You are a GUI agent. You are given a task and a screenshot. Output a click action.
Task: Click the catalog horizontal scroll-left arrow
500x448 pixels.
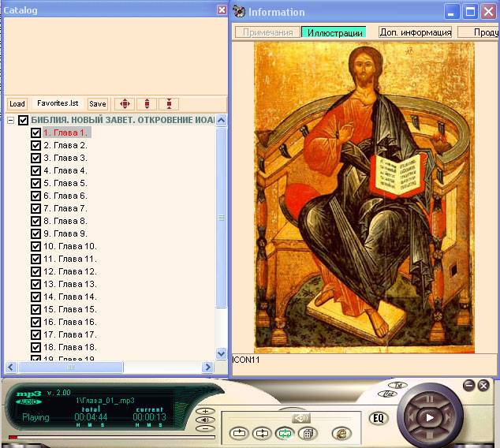(x=11, y=367)
